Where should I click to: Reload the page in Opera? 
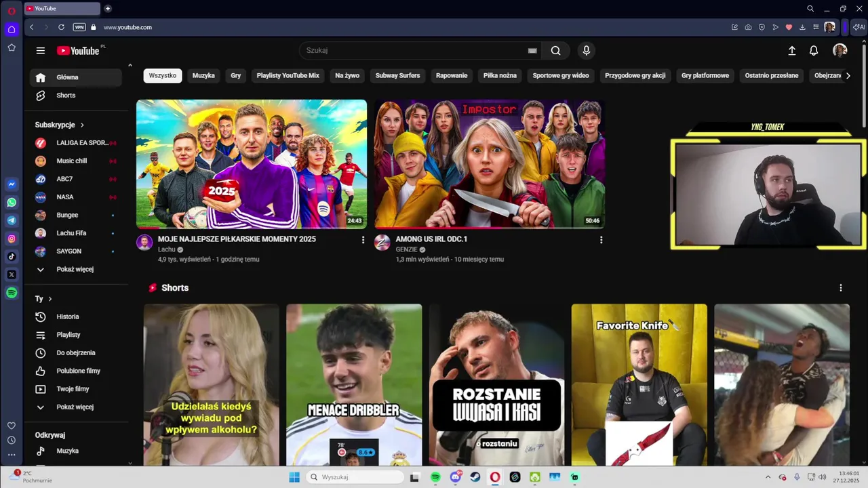[61, 27]
